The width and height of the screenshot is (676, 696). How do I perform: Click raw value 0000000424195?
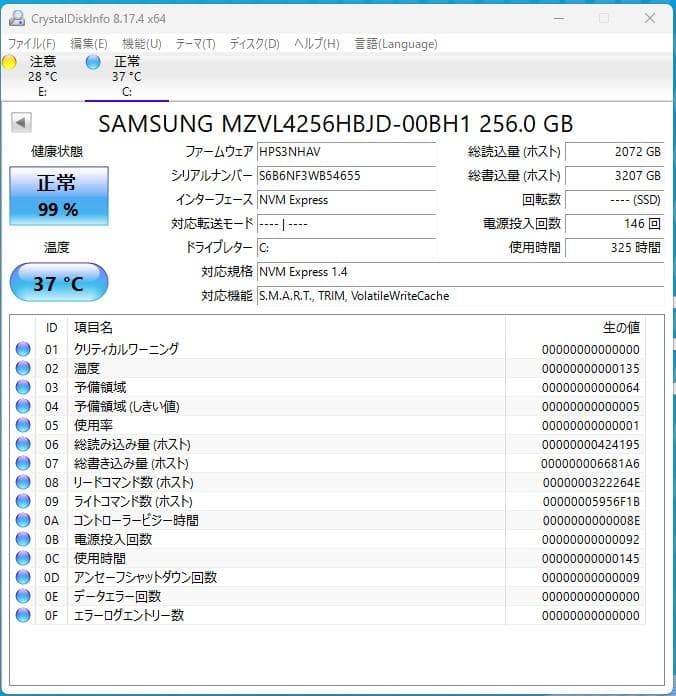(590, 444)
